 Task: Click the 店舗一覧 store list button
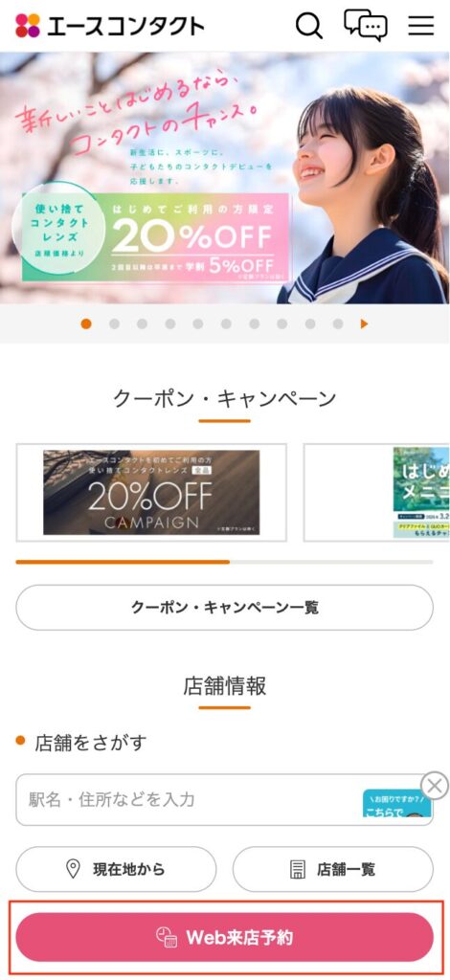(333, 869)
